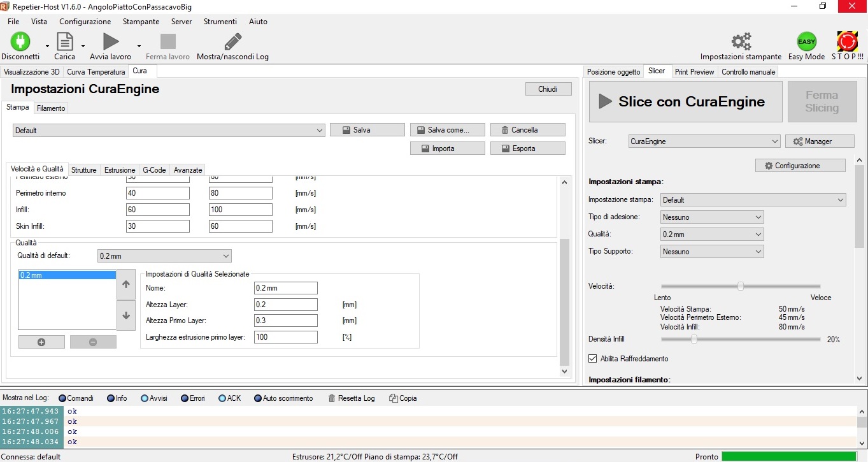Expand the Avvia lavoro dropdown arrow
This screenshot has width=868, height=462.
(x=139, y=46)
